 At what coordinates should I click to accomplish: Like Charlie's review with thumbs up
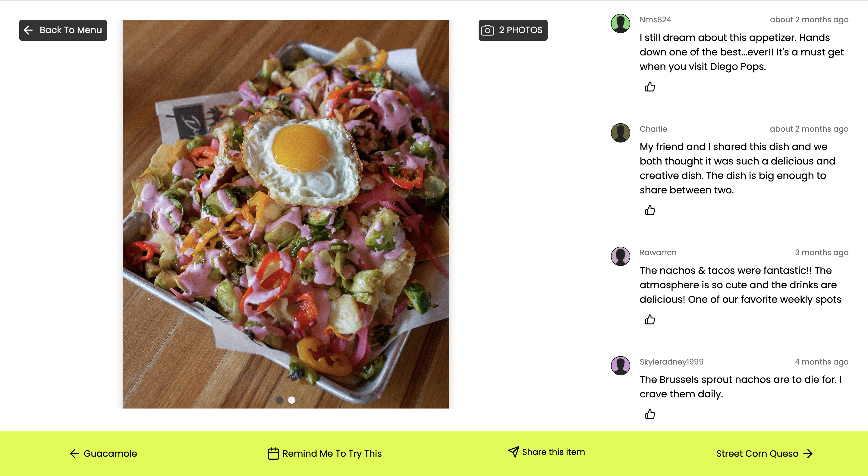coord(650,210)
